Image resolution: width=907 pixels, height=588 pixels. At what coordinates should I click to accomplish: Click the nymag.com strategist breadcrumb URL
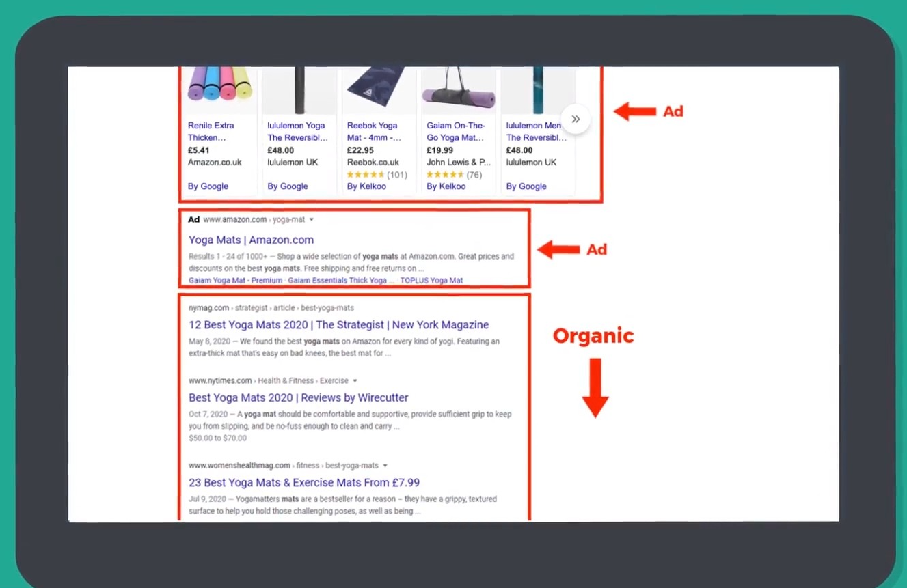[x=271, y=308]
